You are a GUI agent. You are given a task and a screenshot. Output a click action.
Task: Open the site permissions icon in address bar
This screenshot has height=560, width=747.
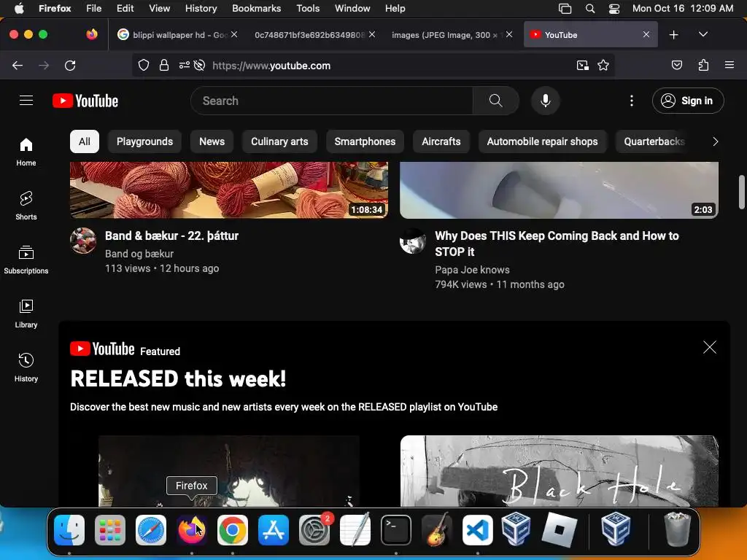(184, 65)
